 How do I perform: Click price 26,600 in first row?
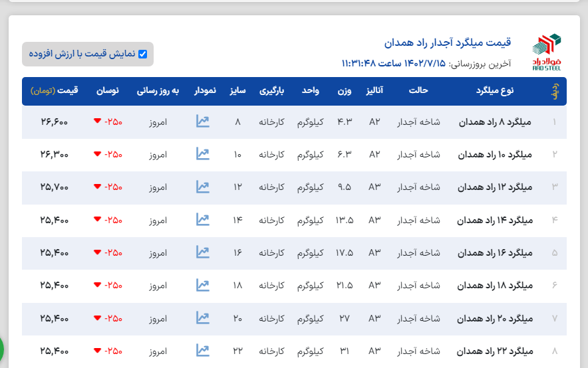coord(54,122)
